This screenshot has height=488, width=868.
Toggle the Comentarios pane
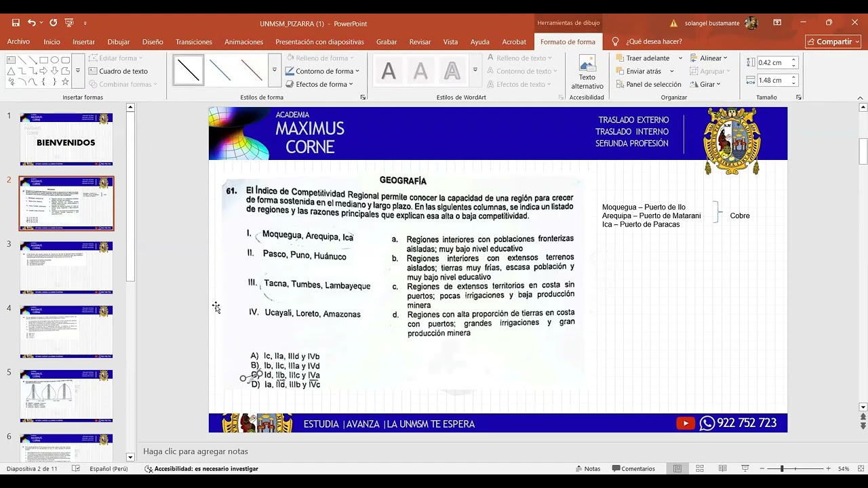point(633,469)
